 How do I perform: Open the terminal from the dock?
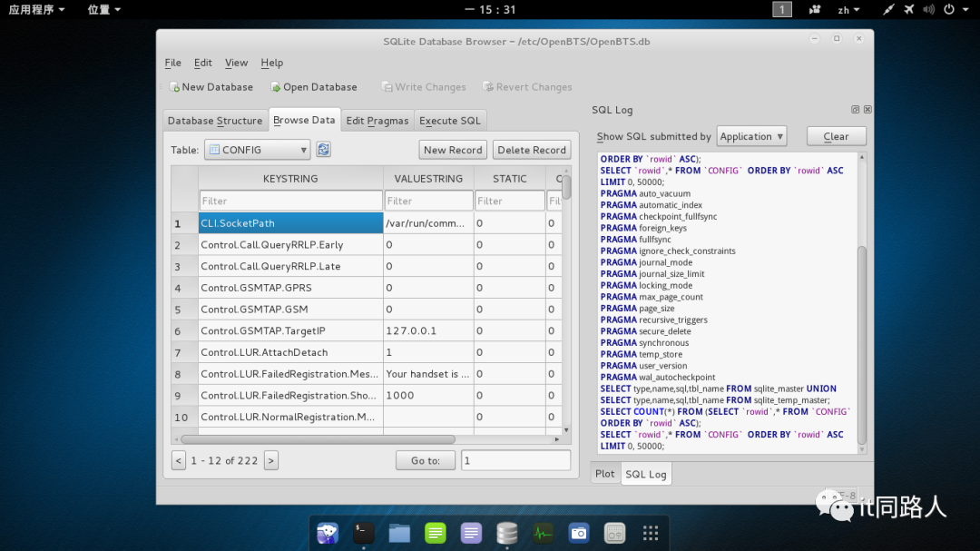(363, 533)
